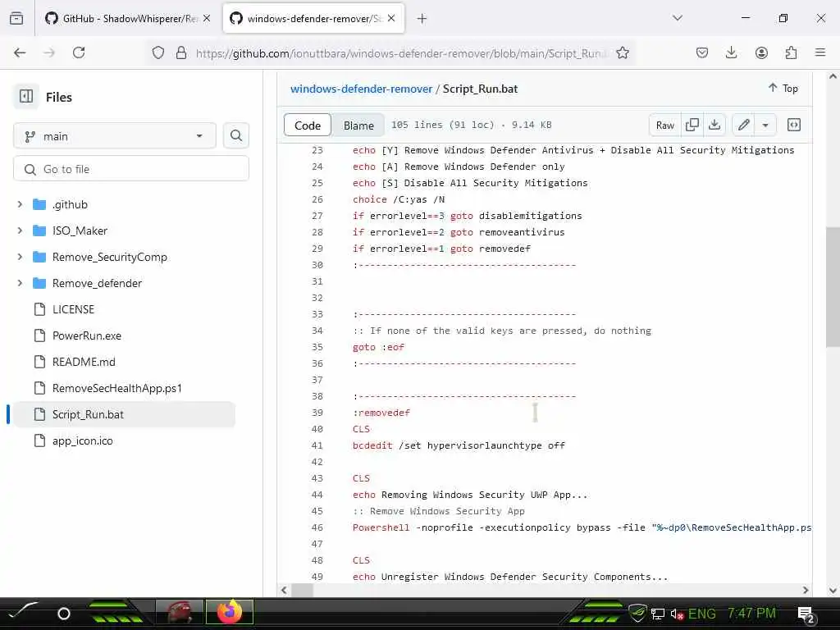
Task: Open README.md in file tree
Action: pyautogui.click(x=84, y=362)
